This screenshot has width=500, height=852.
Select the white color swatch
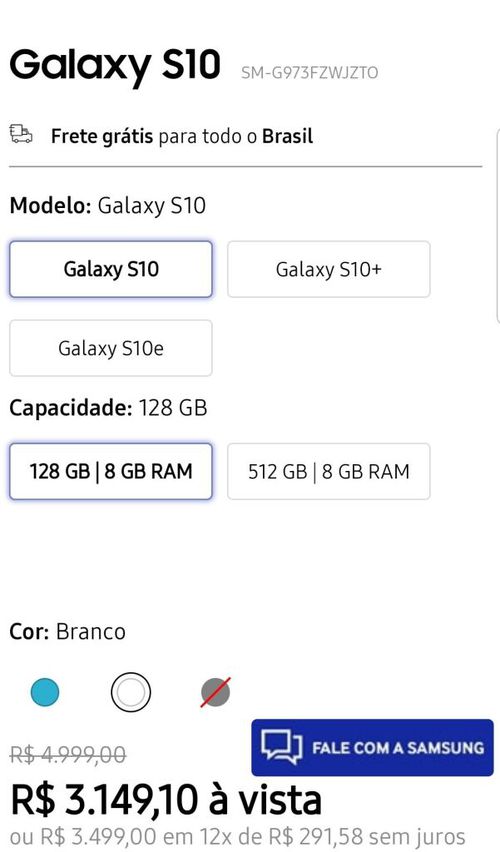click(131, 692)
